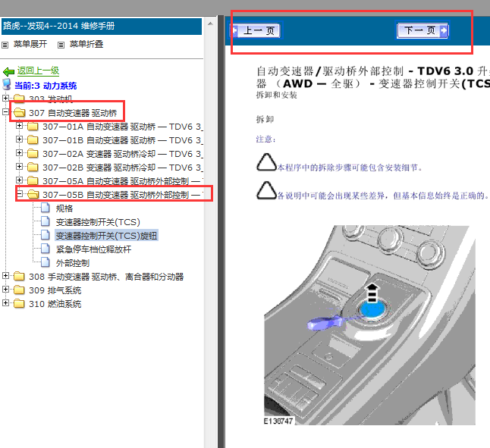This screenshot has width=490, height=448.
Task: Collapse the 307—05B 外部控制 node
Action: point(19,194)
